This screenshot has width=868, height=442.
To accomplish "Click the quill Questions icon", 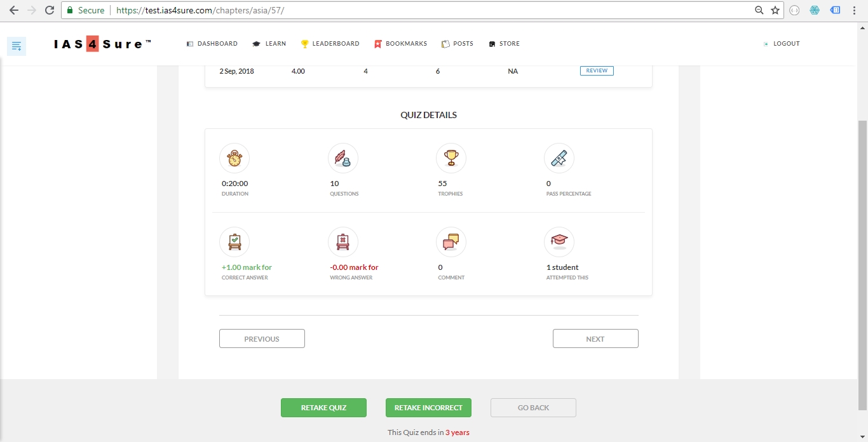I will pyautogui.click(x=343, y=158).
